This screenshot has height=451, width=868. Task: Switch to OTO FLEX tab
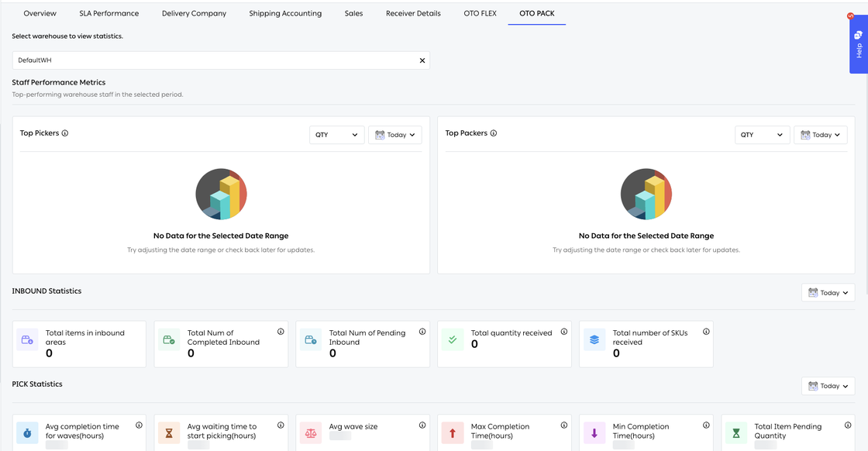click(x=480, y=13)
